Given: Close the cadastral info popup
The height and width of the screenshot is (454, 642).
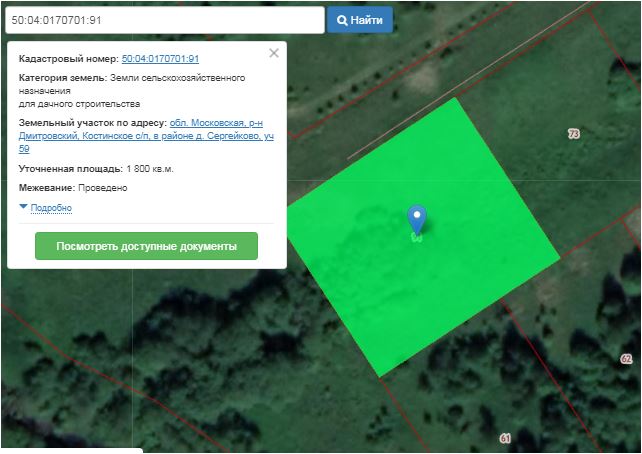Looking at the screenshot, I should (274, 54).
